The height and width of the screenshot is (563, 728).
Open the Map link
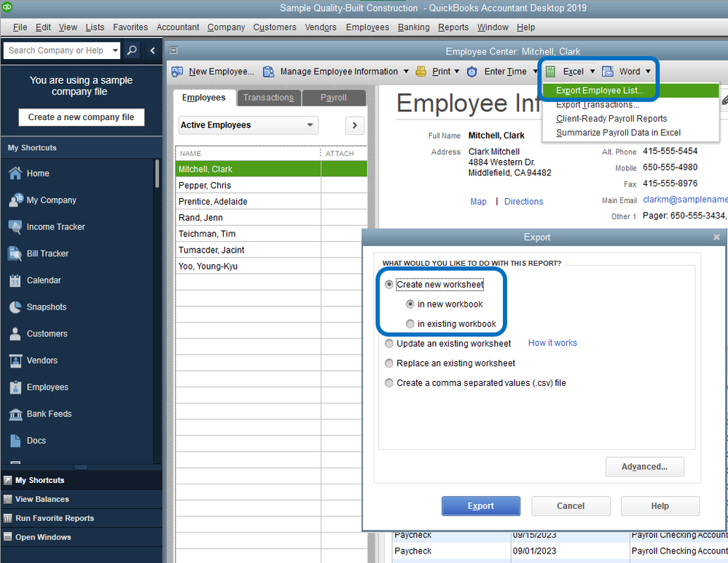478,202
